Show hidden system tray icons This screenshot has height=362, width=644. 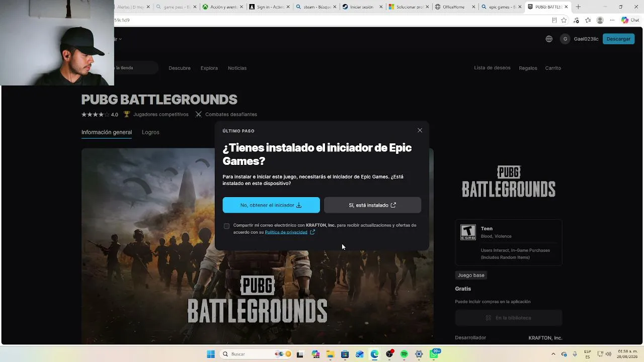coord(553,354)
